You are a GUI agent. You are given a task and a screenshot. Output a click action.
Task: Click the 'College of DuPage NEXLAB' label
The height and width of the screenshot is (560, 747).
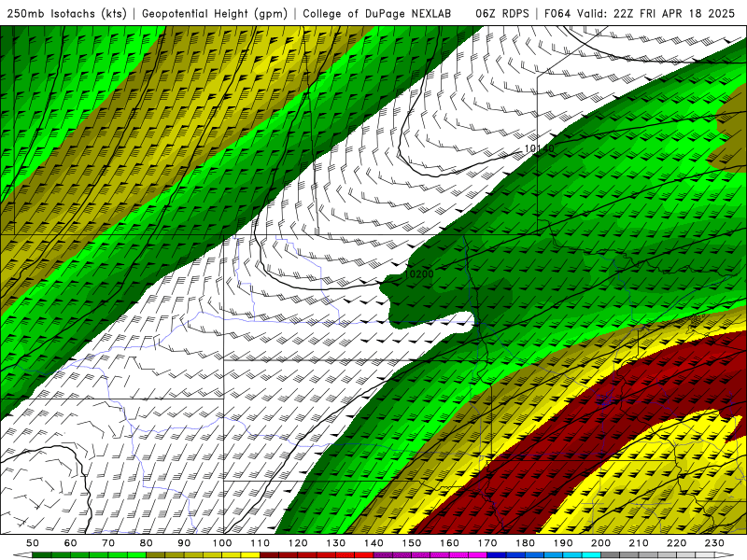(376, 13)
